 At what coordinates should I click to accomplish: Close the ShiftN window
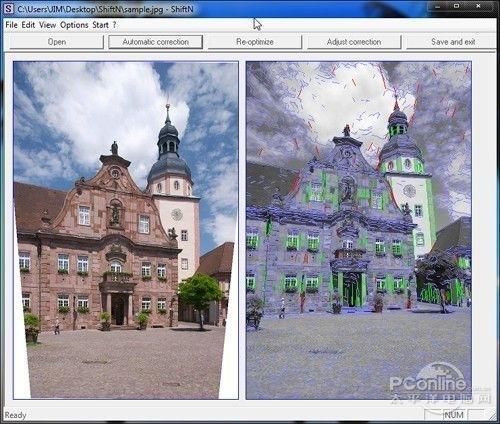(x=479, y=6)
